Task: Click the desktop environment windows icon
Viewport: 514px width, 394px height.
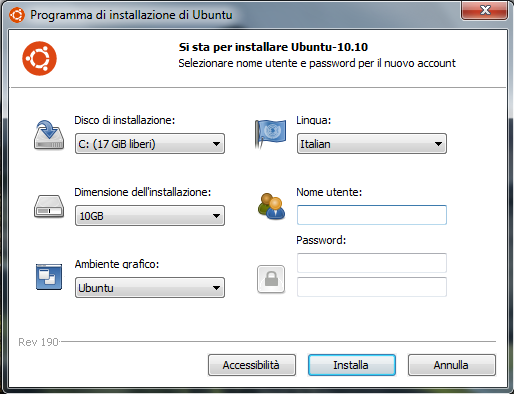Action: [49, 277]
